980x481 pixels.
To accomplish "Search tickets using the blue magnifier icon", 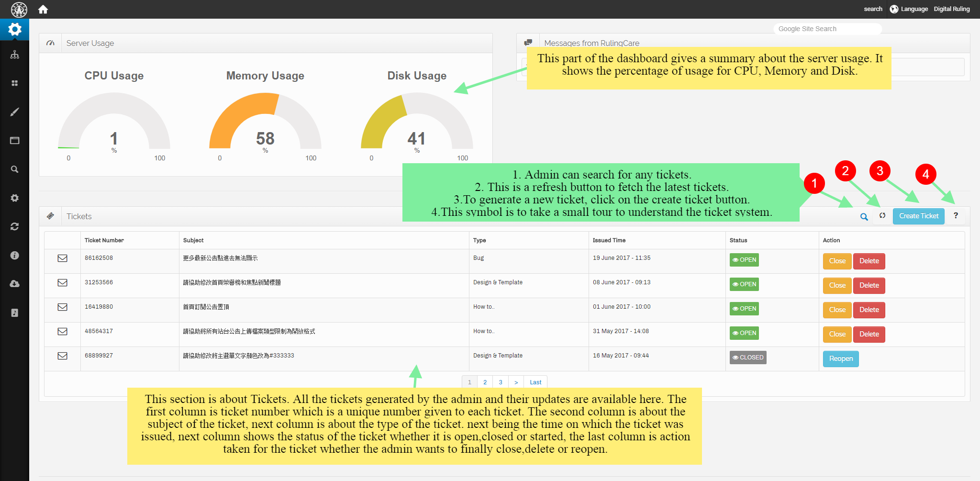I will (x=864, y=217).
